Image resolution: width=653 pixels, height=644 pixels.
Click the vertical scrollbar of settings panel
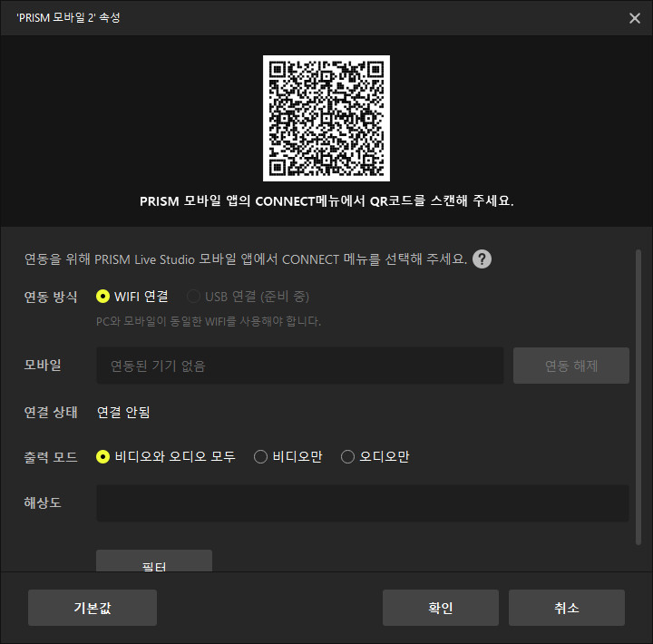tap(638, 396)
